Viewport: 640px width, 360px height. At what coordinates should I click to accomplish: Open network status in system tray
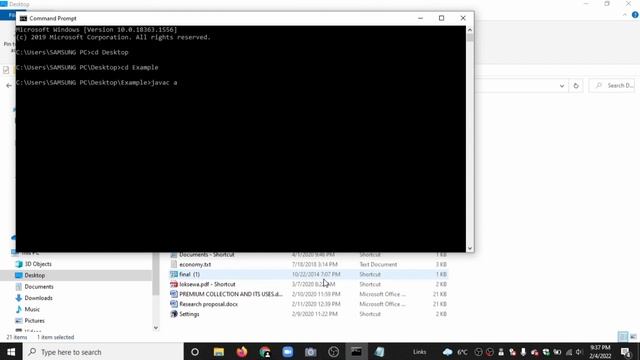click(569, 352)
